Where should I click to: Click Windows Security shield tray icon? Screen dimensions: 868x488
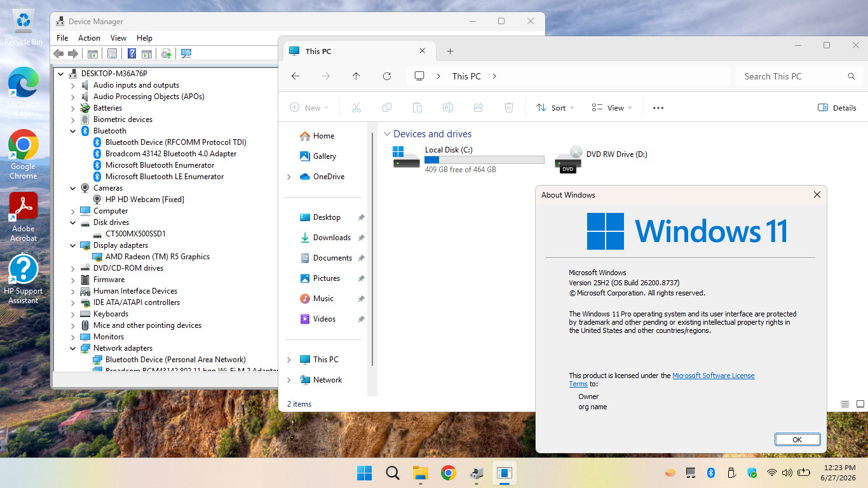[x=752, y=473]
